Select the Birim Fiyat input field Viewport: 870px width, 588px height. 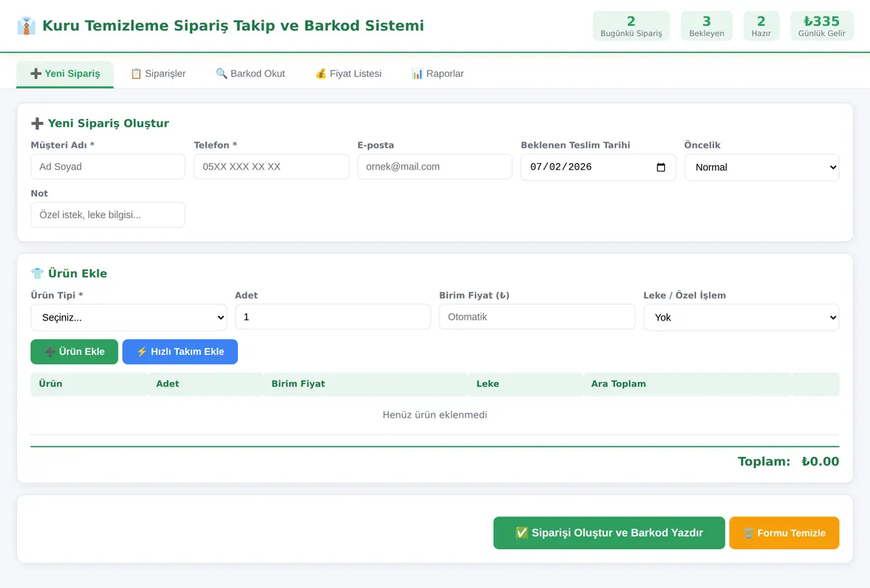point(537,317)
